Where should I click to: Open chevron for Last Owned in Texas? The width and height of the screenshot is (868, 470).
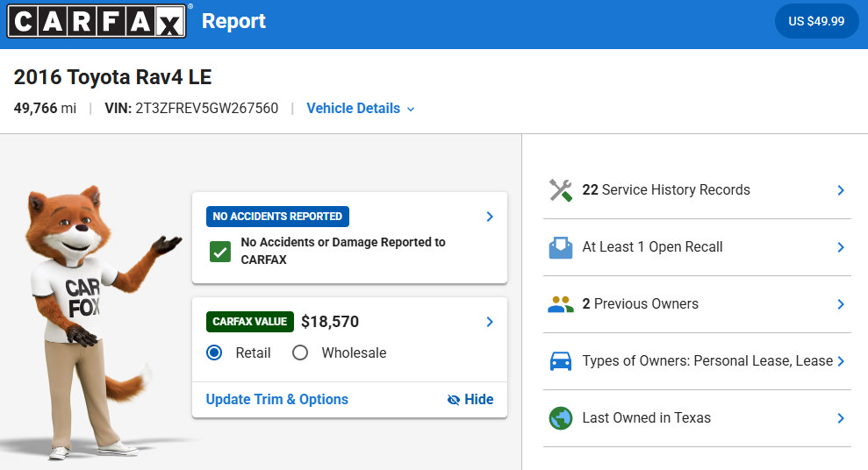point(840,418)
